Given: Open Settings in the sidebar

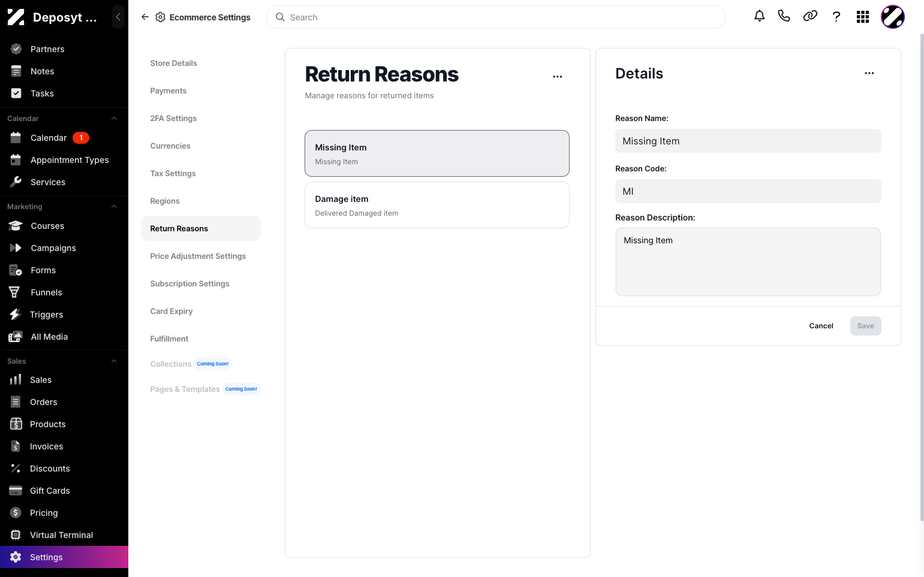Looking at the screenshot, I should click(x=64, y=557).
